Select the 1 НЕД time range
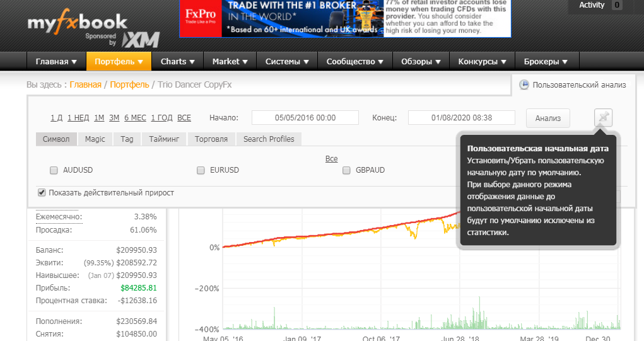This screenshot has height=341, width=644. click(78, 118)
